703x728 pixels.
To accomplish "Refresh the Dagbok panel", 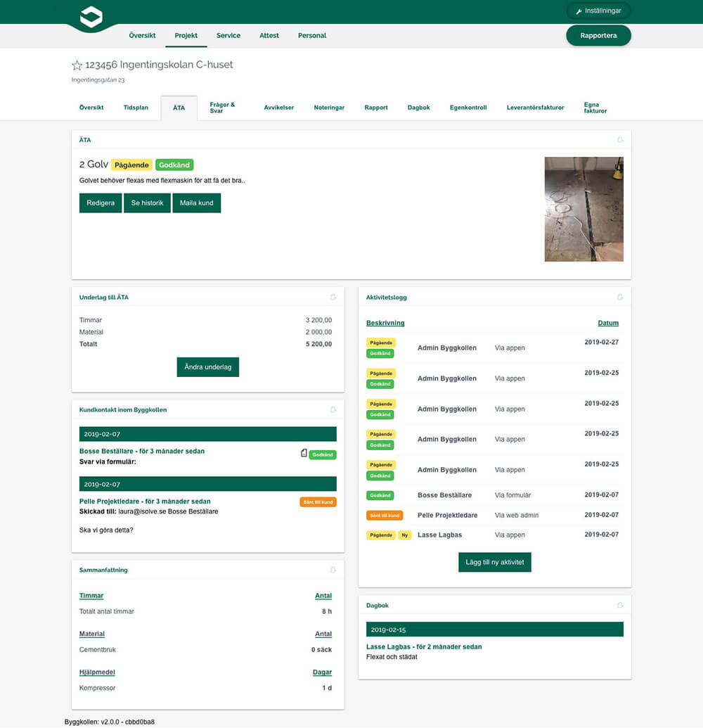I will [620, 605].
